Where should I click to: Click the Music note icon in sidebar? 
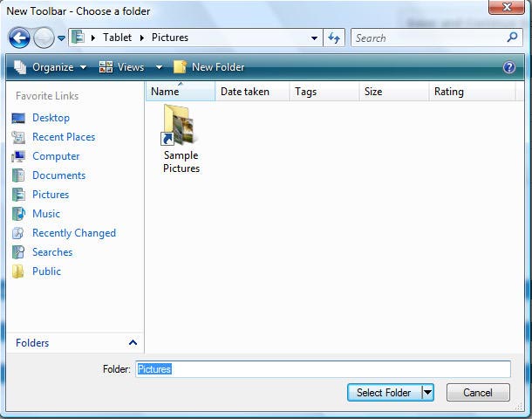pyautogui.click(x=18, y=214)
